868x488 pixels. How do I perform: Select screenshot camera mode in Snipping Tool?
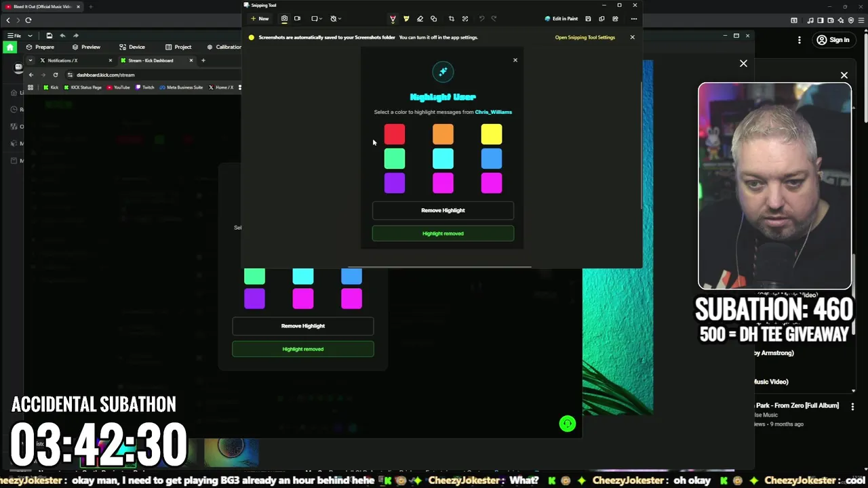[x=284, y=18]
